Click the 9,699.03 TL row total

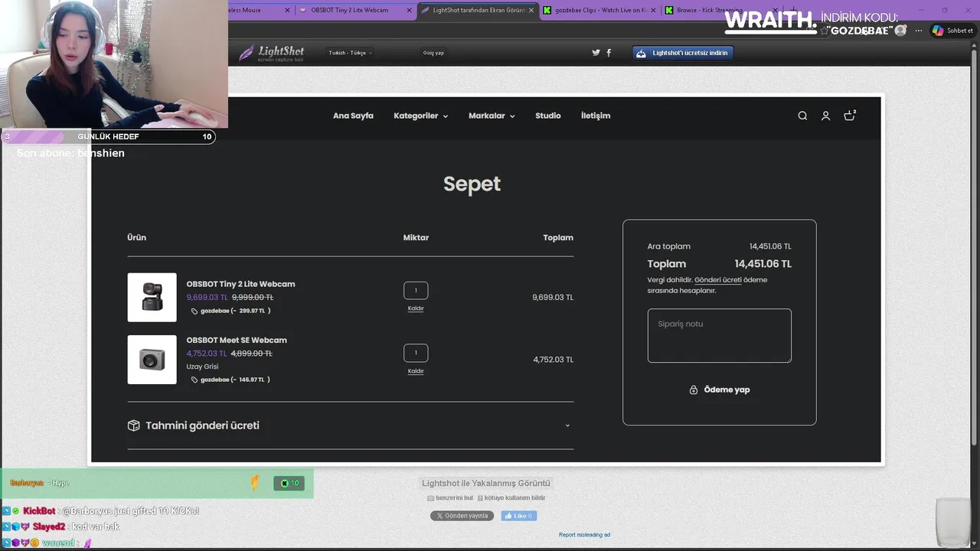tap(553, 298)
